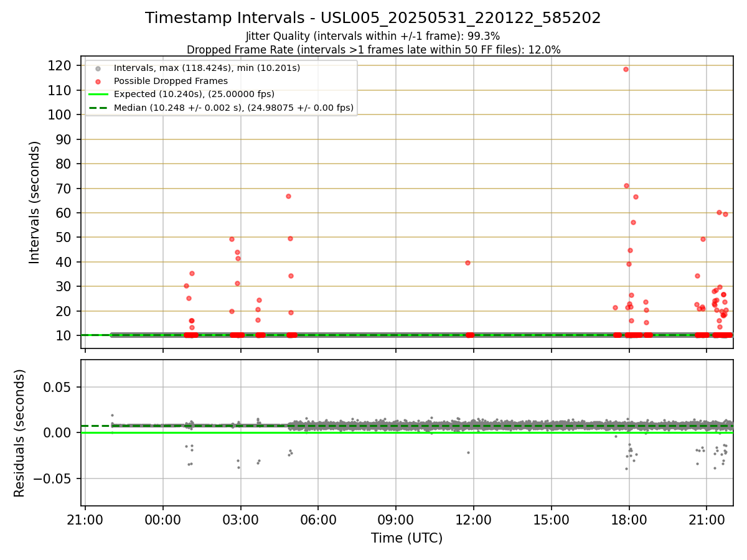747x560 pixels.
Task: Click the '00:00' time tick label
Action: point(163,520)
